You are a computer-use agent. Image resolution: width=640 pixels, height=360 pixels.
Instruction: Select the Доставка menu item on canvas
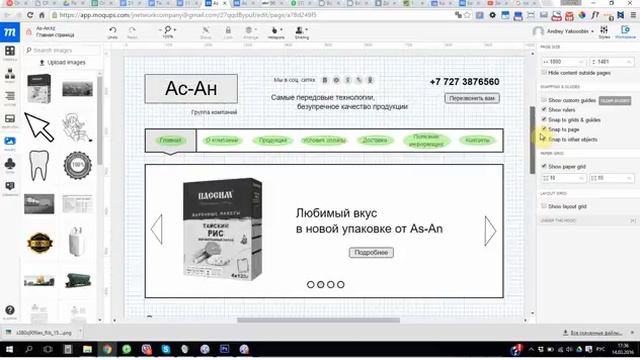pos(375,140)
